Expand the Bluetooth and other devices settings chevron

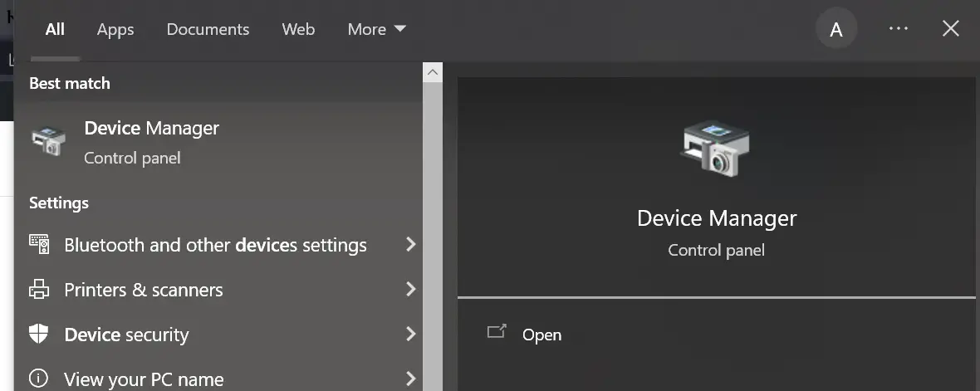tap(409, 244)
